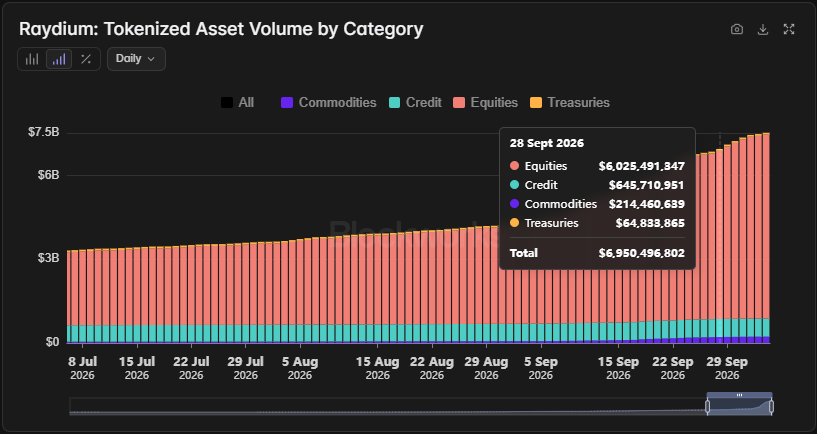Expand the chart to fullscreen
The height and width of the screenshot is (434, 817).
pyautogui.click(x=789, y=29)
